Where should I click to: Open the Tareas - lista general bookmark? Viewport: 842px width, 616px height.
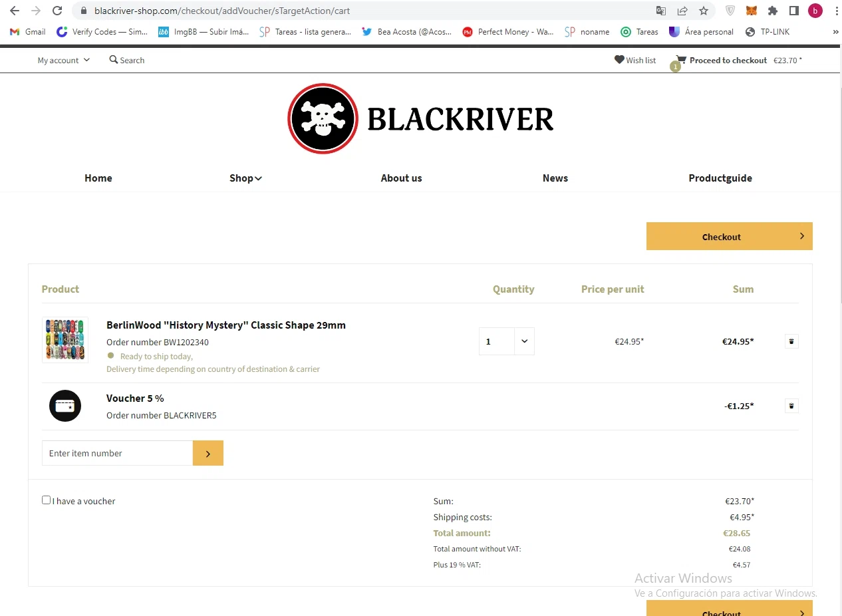[x=305, y=31]
